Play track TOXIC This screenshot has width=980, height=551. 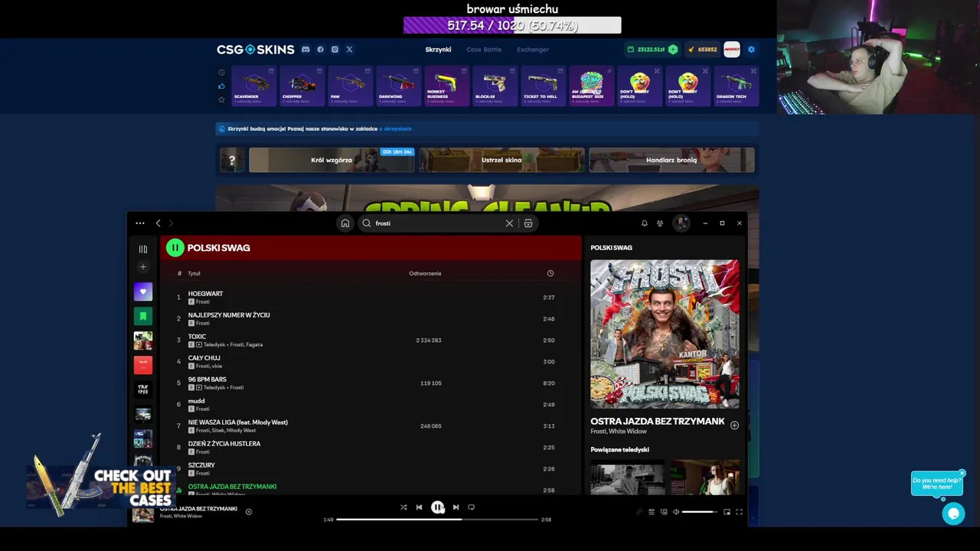197,337
